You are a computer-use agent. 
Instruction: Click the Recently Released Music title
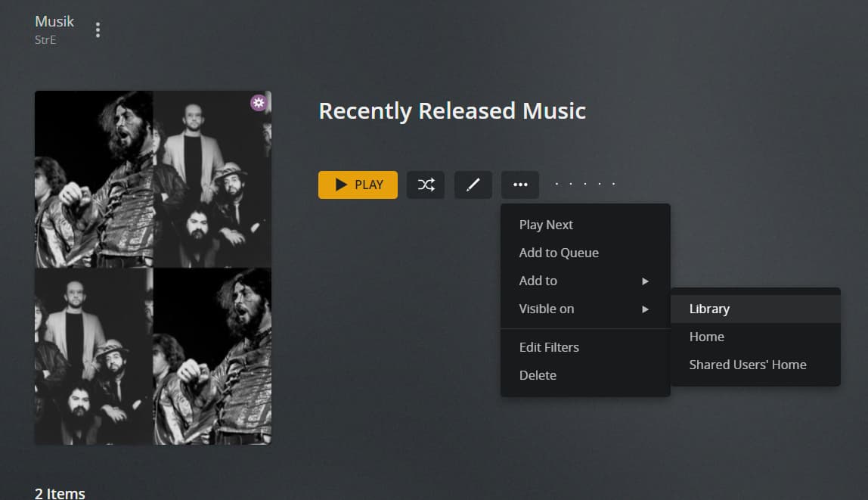click(451, 110)
